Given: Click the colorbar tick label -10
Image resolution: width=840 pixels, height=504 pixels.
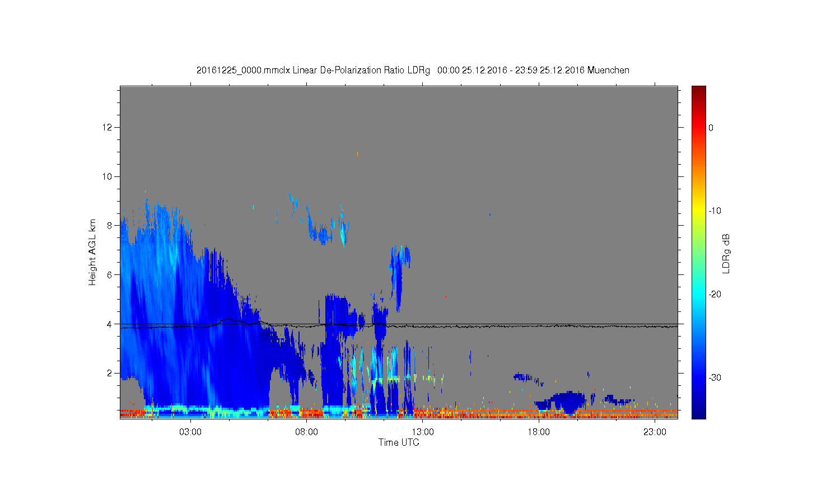Looking at the screenshot, I should [x=715, y=211].
